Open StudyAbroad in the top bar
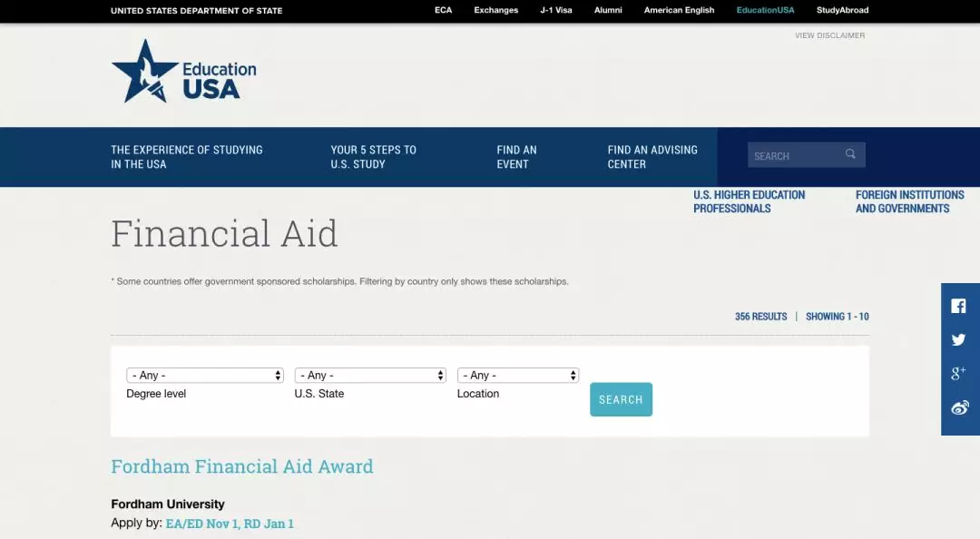Screen dimensions: 980x539 [x=842, y=10]
